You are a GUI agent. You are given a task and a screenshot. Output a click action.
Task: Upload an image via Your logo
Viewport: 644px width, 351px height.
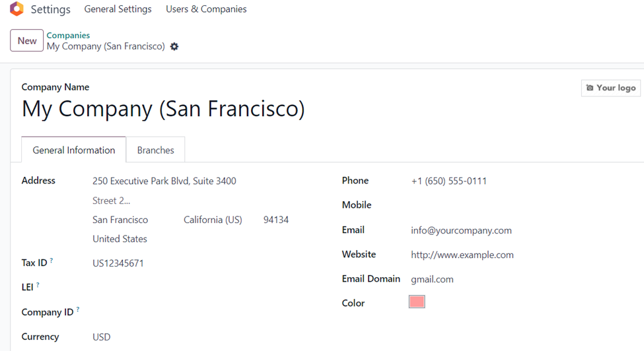coord(611,88)
